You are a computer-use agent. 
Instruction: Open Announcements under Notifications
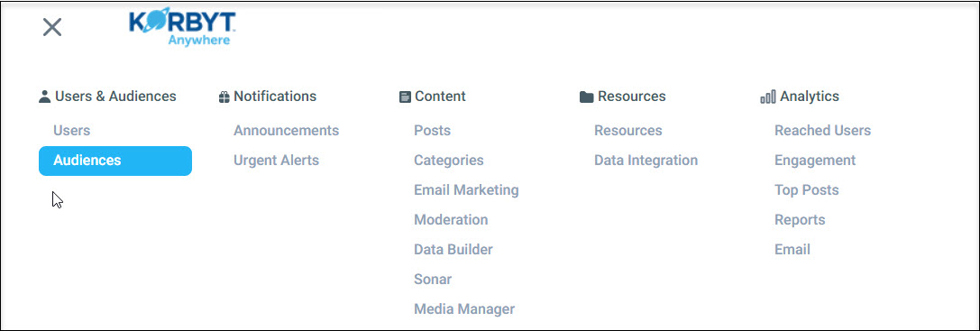tap(287, 131)
